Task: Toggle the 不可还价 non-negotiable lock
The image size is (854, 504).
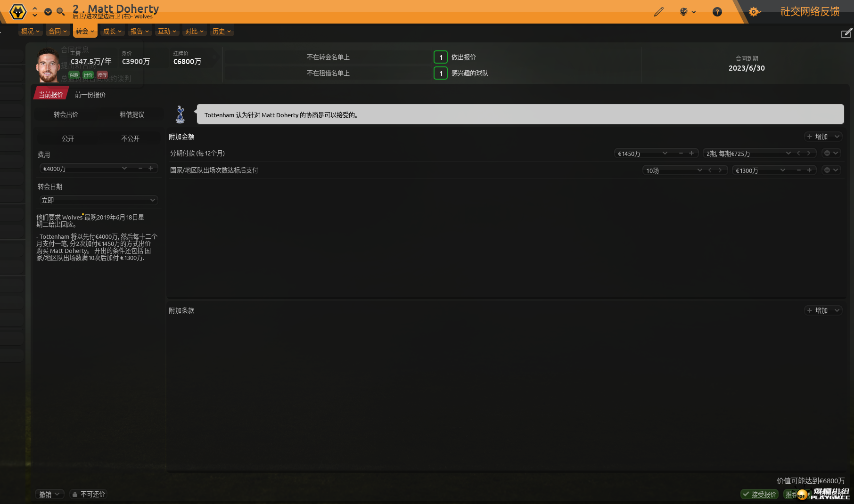Action: (89, 494)
